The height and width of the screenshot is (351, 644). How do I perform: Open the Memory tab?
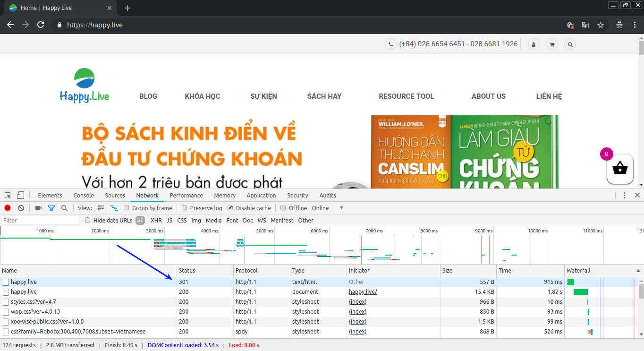pos(225,195)
